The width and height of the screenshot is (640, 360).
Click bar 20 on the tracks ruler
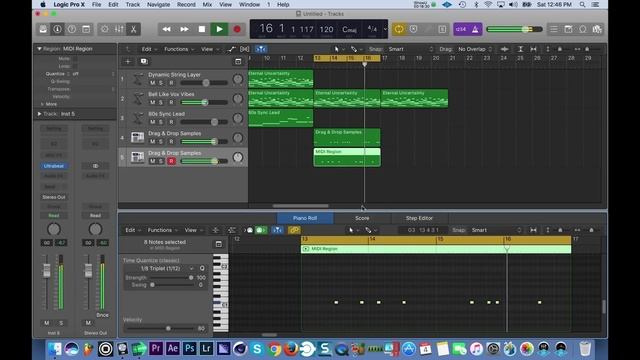(436, 58)
